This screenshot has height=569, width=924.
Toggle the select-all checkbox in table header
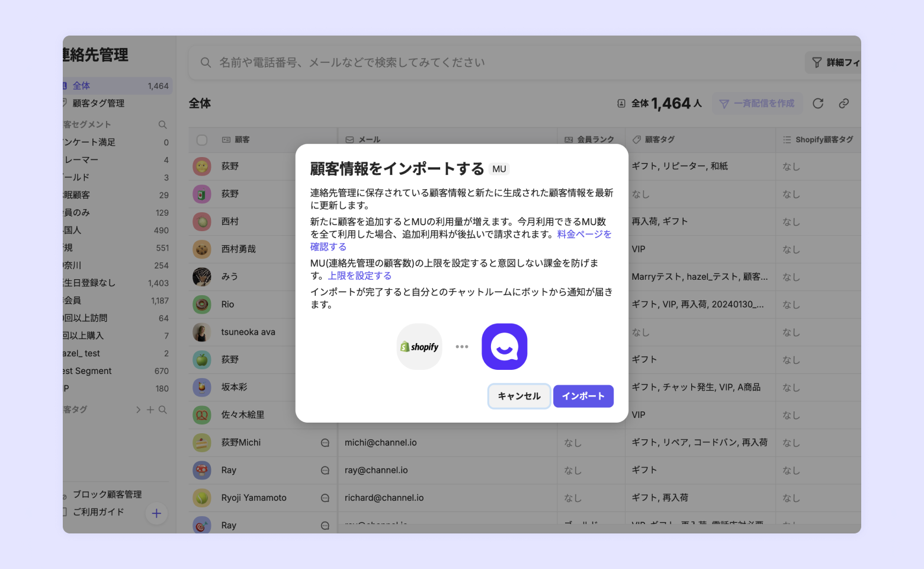[202, 140]
